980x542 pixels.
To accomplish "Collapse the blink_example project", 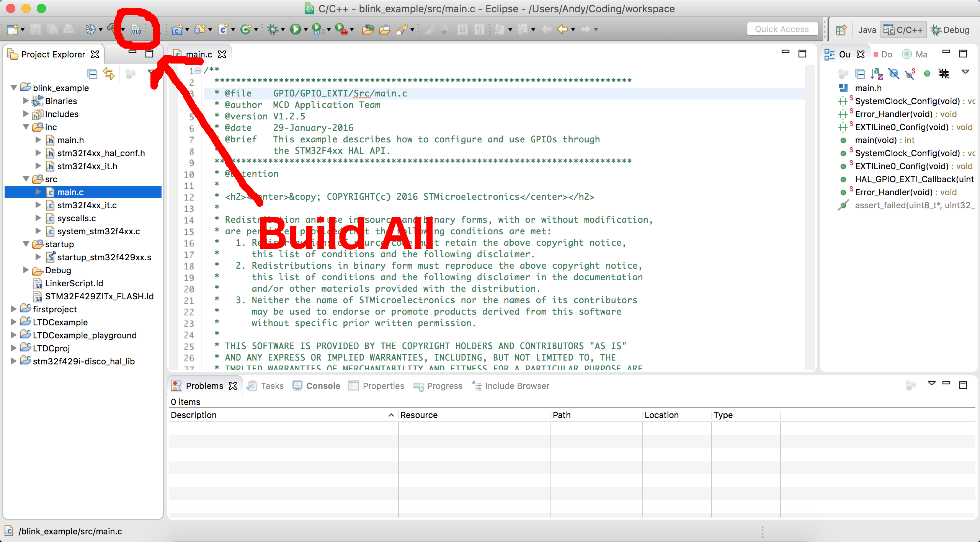I will pyautogui.click(x=14, y=88).
